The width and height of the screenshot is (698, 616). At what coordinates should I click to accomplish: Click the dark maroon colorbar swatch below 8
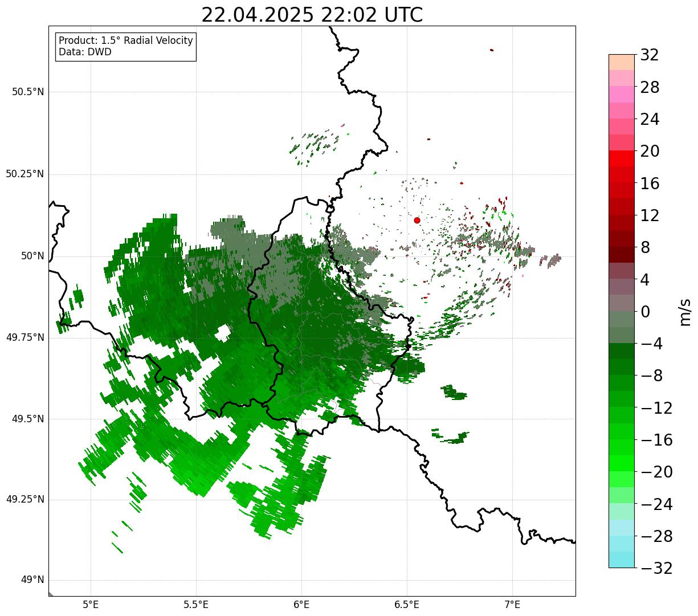pos(622,255)
